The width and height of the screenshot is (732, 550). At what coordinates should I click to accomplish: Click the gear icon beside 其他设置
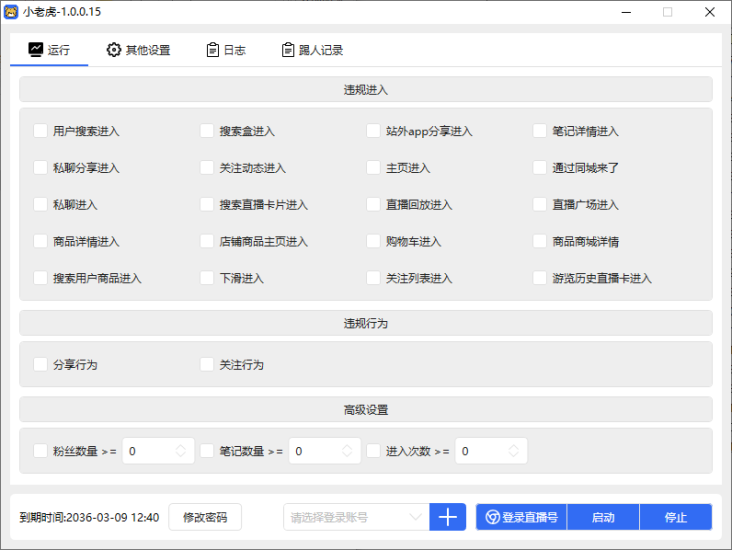pyautogui.click(x=113, y=49)
